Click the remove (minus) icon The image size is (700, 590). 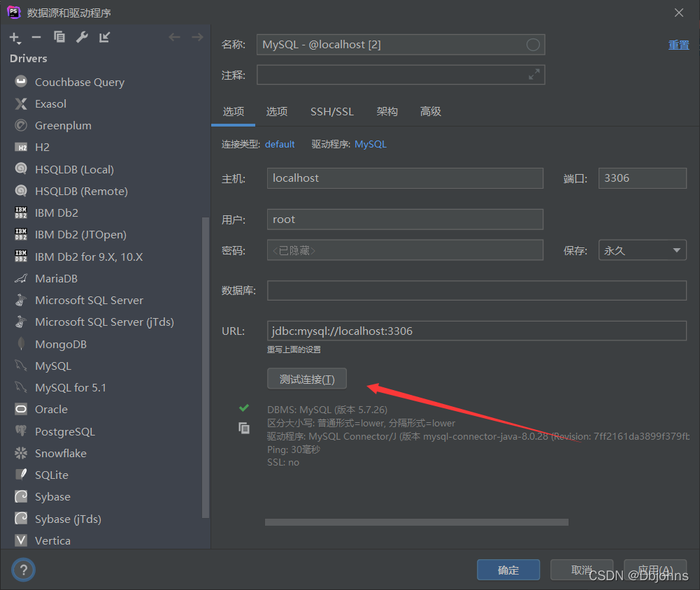coord(36,38)
